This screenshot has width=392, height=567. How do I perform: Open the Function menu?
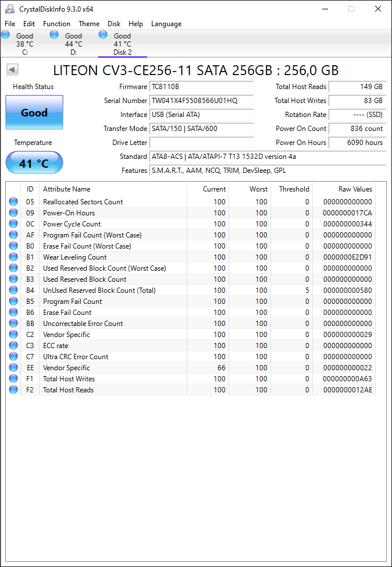(x=57, y=24)
